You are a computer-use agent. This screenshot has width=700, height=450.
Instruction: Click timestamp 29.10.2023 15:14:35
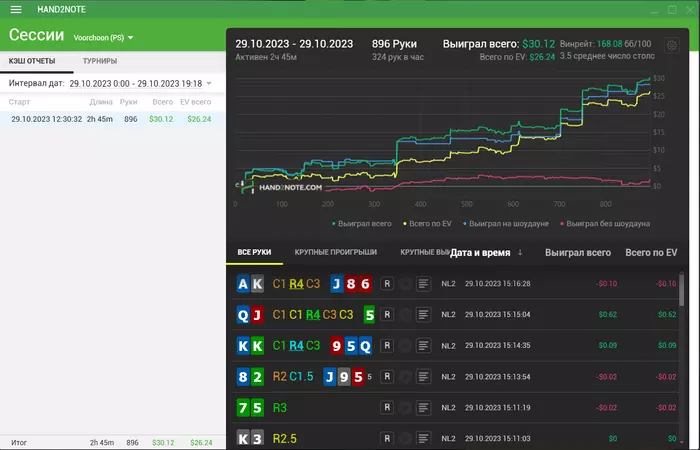click(498, 346)
